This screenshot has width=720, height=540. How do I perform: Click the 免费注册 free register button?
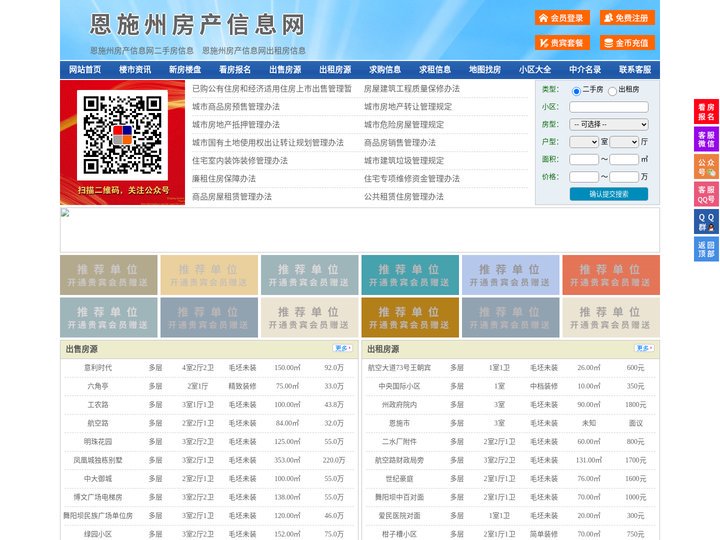click(x=627, y=18)
